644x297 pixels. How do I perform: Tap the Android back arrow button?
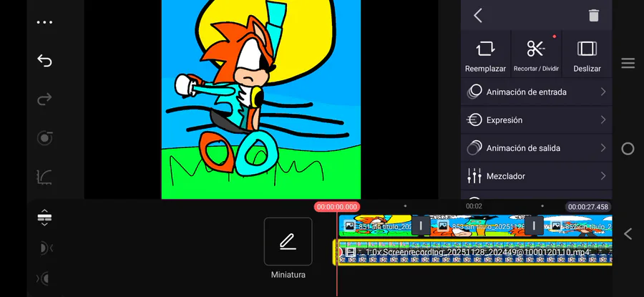[x=628, y=234]
